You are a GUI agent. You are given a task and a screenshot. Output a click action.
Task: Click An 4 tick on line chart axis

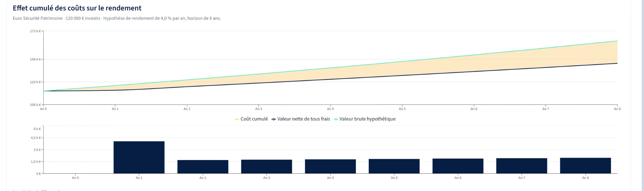pyautogui.click(x=330, y=109)
